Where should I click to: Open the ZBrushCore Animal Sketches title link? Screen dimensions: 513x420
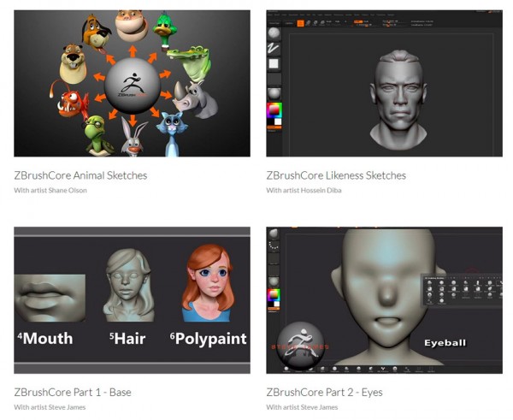coord(80,175)
